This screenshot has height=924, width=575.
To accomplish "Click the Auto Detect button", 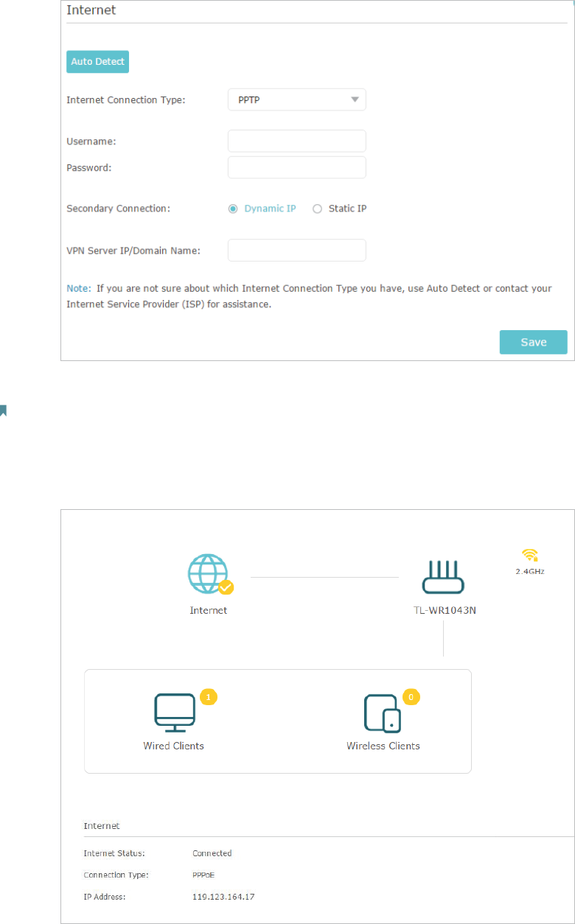I will coord(98,62).
